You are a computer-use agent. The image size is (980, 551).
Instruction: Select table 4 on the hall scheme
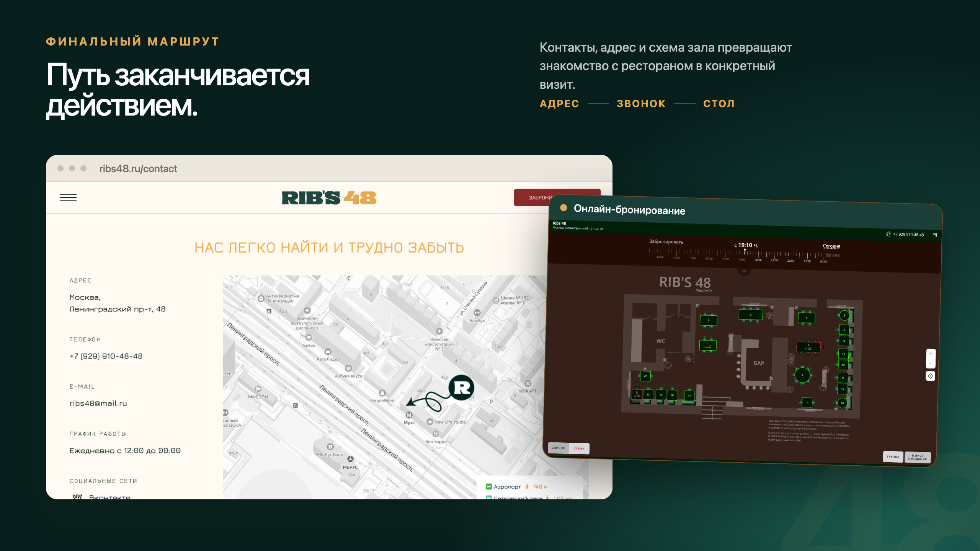[806, 318]
